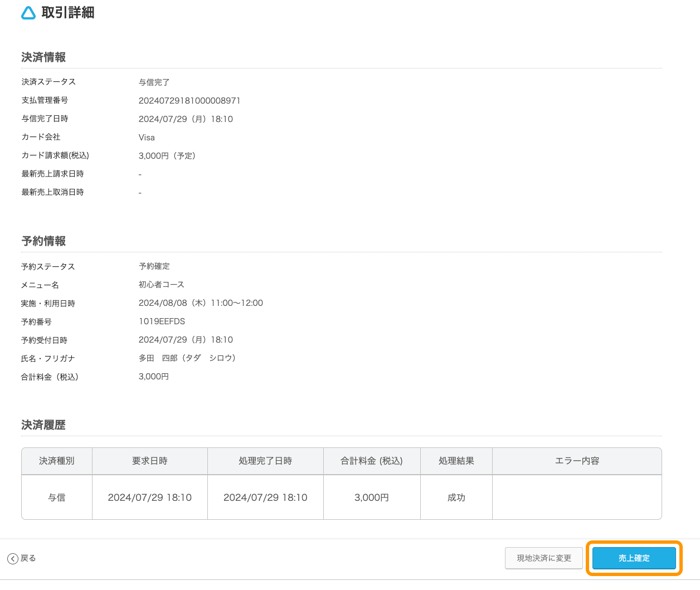Go back via the 戻る link
The height and width of the screenshot is (590, 700).
point(28,558)
